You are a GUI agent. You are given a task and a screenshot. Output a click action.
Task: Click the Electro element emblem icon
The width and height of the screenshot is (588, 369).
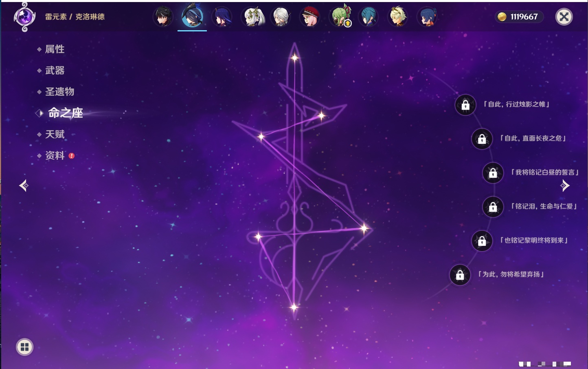(x=24, y=17)
